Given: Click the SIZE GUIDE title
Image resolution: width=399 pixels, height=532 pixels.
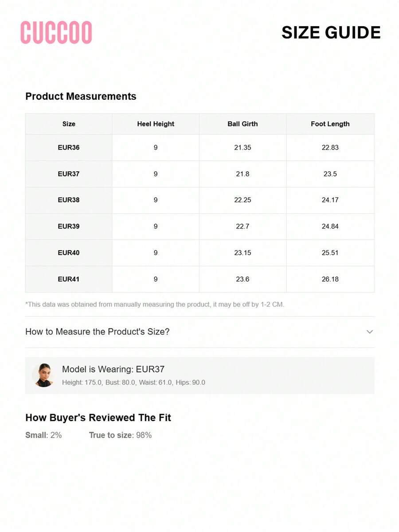Looking at the screenshot, I should 331,32.
